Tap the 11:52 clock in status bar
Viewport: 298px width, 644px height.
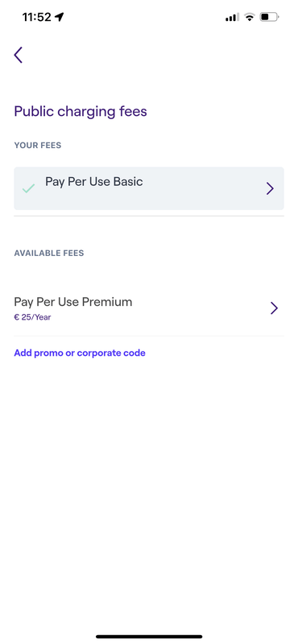36,17
